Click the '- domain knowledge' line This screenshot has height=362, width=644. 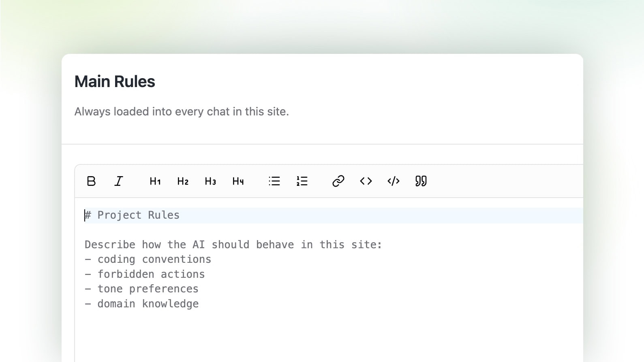point(142,304)
